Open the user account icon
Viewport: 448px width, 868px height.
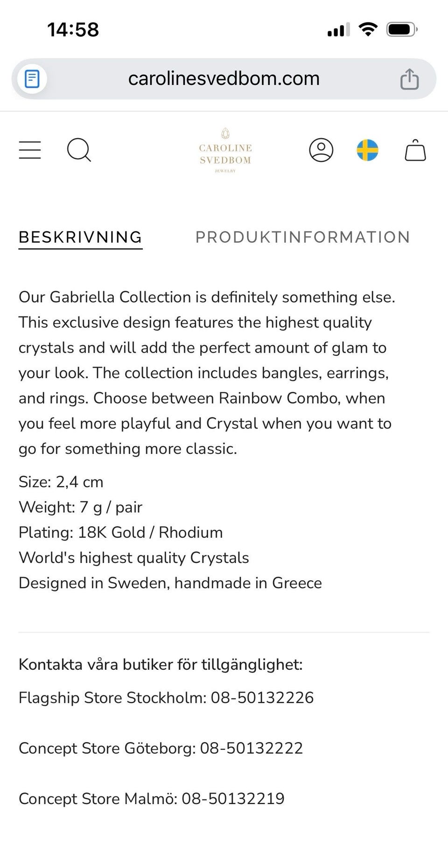(x=321, y=150)
